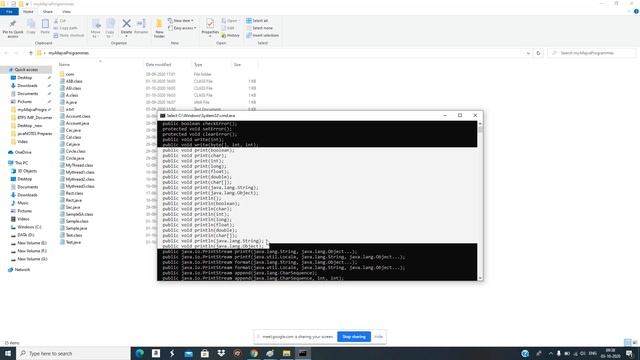Open the notification center icon
Screen dimensions: 640x360
point(629,353)
